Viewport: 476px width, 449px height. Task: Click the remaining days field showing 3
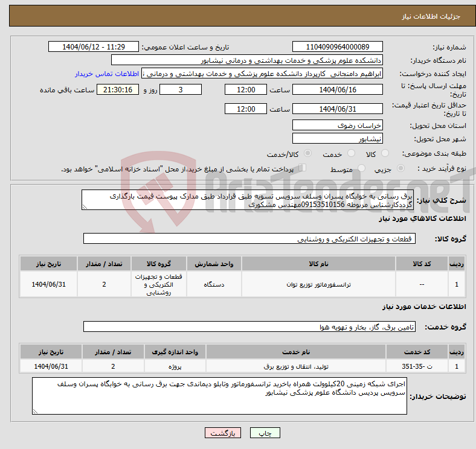pos(181,89)
